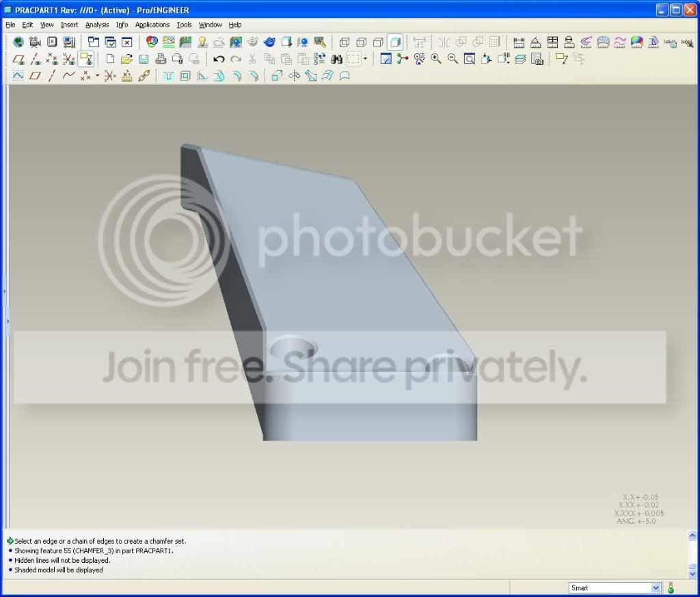Screen dimensions: 700x597
Task: Select the Shell tool
Action: click(185, 76)
